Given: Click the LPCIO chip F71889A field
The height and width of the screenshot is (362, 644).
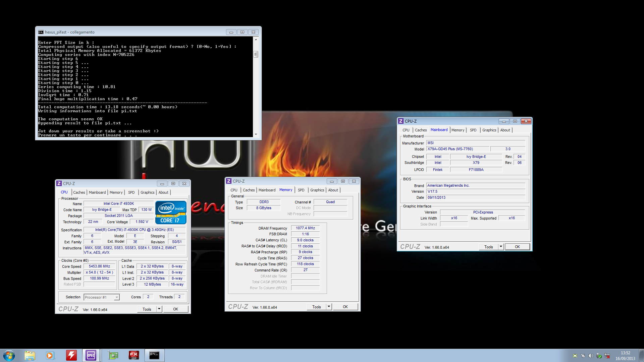Looking at the screenshot, I should (476, 170).
